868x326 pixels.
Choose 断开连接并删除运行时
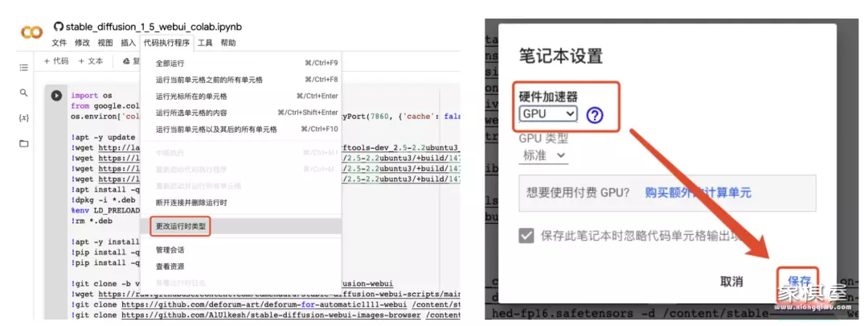(x=241, y=203)
